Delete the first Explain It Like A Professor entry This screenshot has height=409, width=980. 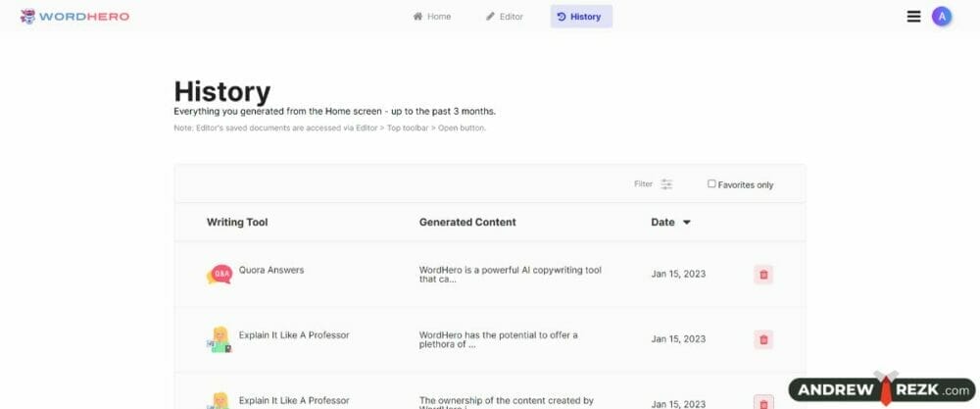pos(763,339)
